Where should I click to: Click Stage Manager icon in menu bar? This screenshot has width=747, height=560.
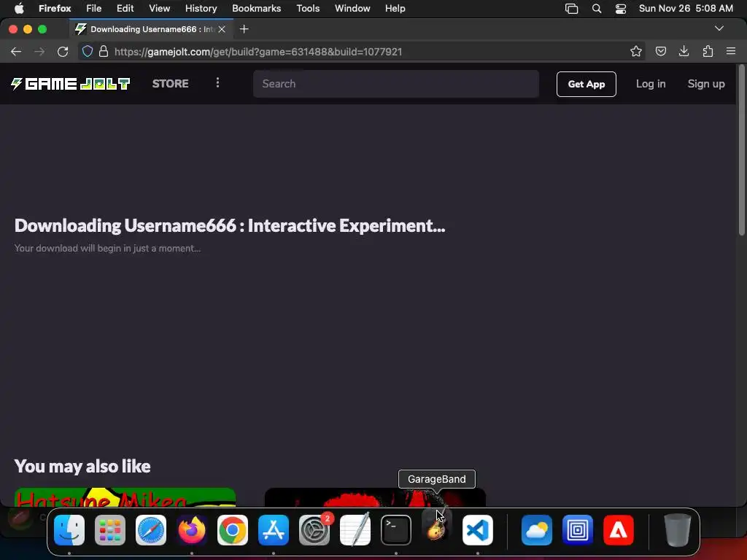pos(571,8)
